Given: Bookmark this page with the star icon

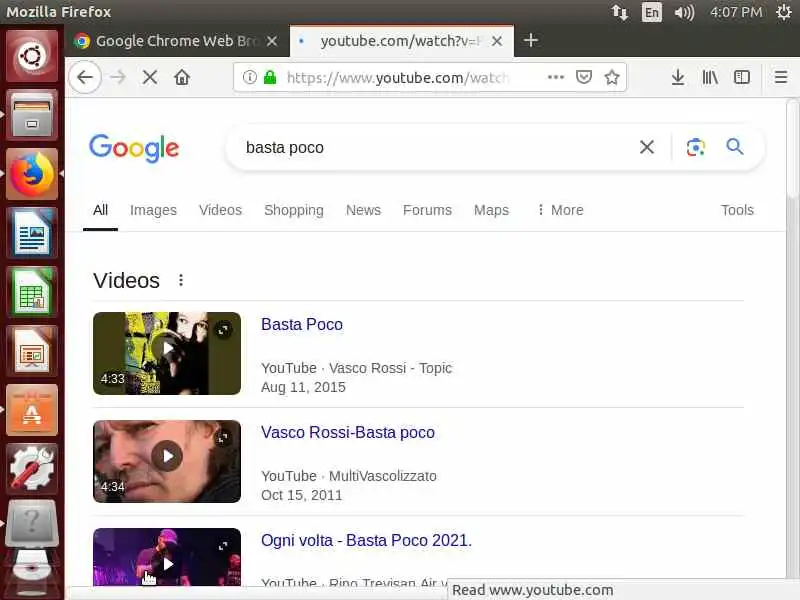Looking at the screenshot, I should (x=612, y=78).
